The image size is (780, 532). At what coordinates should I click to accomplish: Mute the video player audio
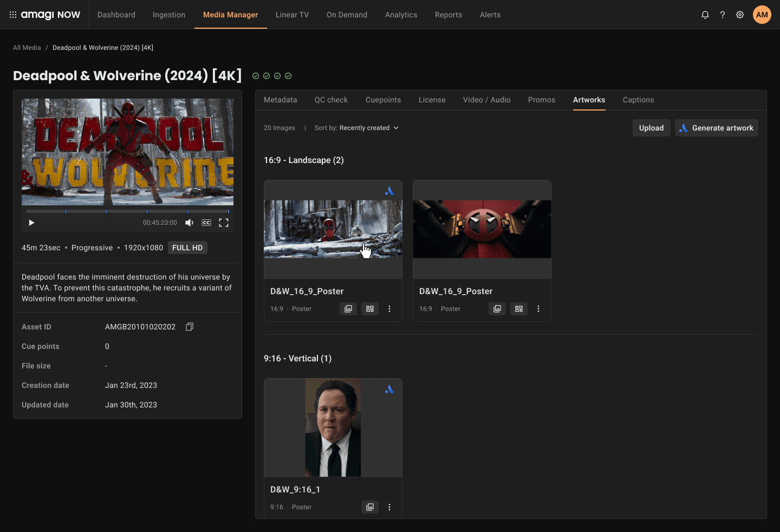[x=189, y=223]
